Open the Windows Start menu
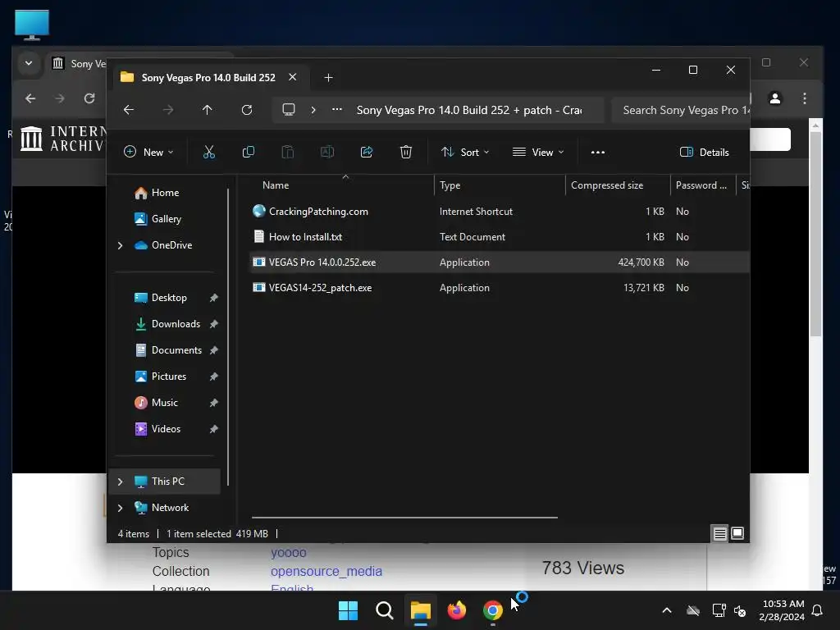 (x=348, y=610)
